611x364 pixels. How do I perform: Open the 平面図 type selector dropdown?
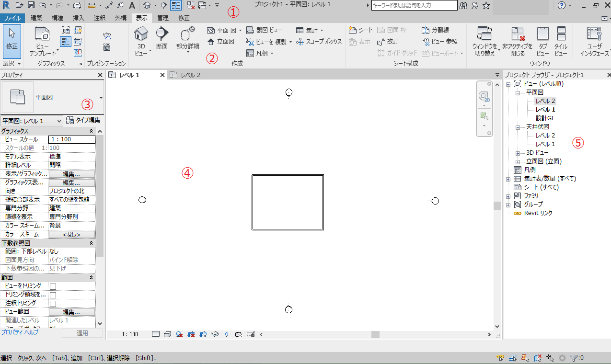tap(101, 98)
